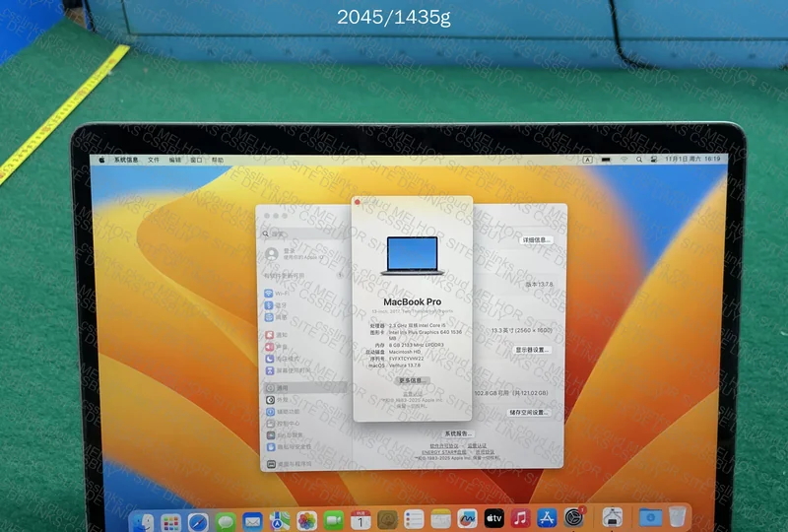Image resolution: width=788 pixels, height=532 pixels.
Task: Click the battery status icon in the menu bar
Action: tap(606, 160)
